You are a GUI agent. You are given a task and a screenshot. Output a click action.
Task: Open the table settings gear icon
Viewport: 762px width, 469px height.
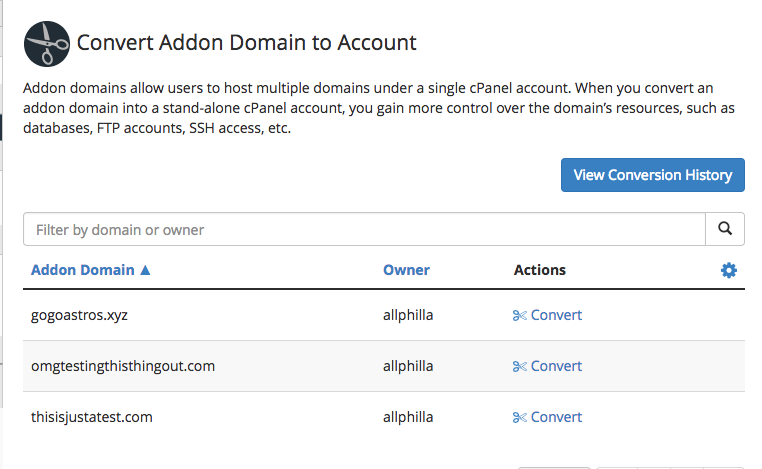pyautogui.click(x=729, y=270)
